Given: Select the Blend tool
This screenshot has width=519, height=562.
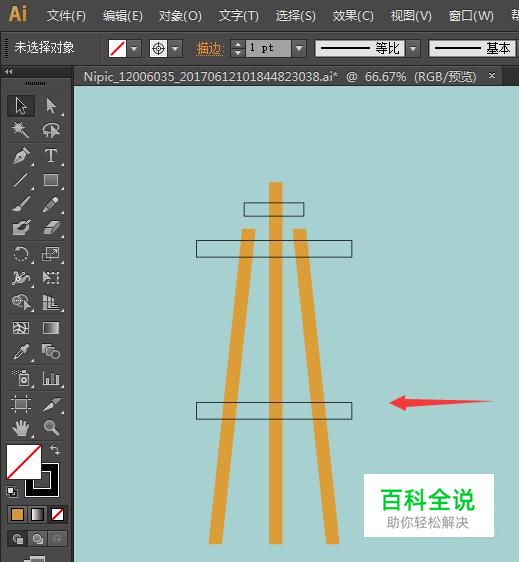Looking at the screenshot, I should [x=51, y=352].
